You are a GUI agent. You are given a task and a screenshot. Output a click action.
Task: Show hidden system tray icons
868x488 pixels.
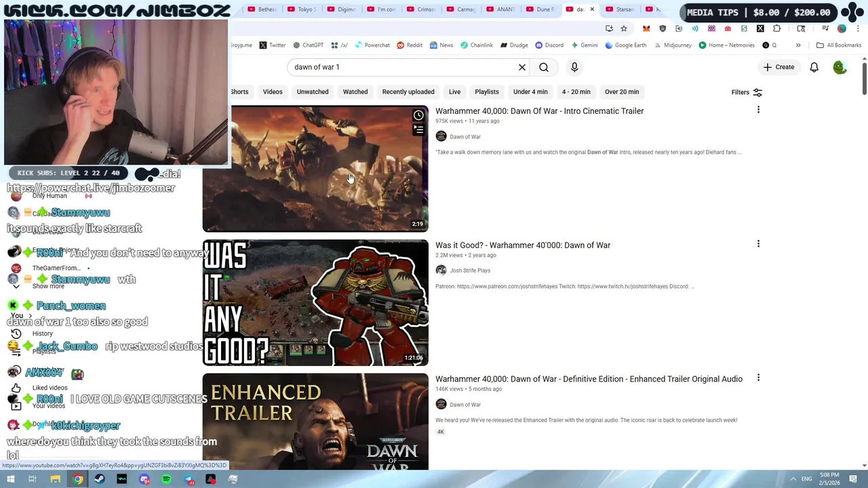(x=793, y=479)
